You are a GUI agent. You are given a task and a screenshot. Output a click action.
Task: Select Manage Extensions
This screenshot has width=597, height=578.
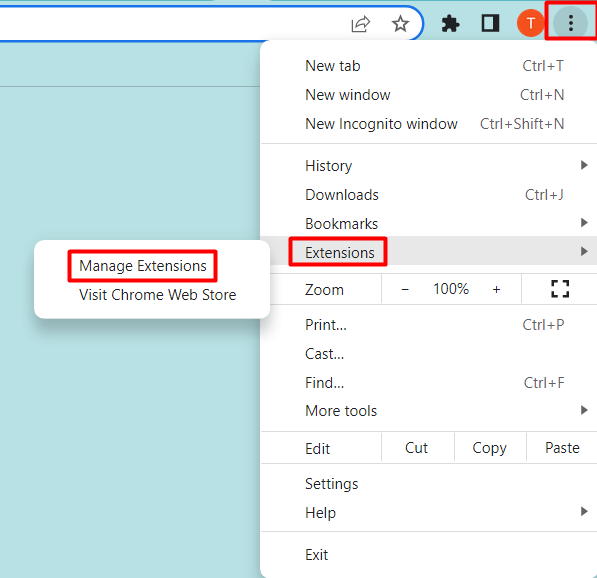(143, 266)
